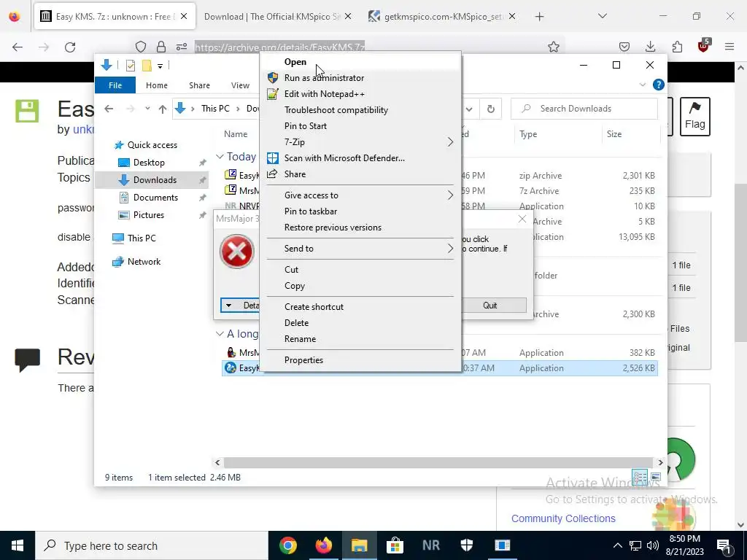Open Properties from context menu

click(303, 360)
